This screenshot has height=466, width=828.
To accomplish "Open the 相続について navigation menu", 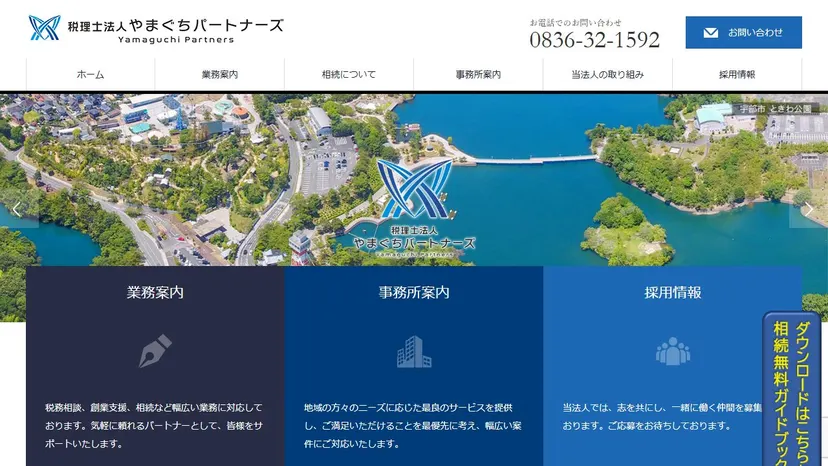I will [x=349, y=74].
